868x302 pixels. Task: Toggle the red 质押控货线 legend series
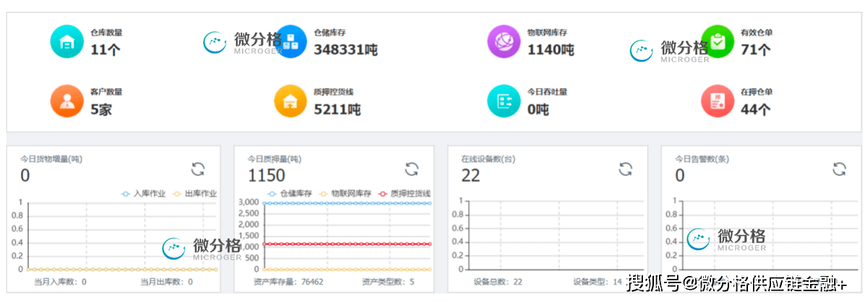click(x=404, y=194)
